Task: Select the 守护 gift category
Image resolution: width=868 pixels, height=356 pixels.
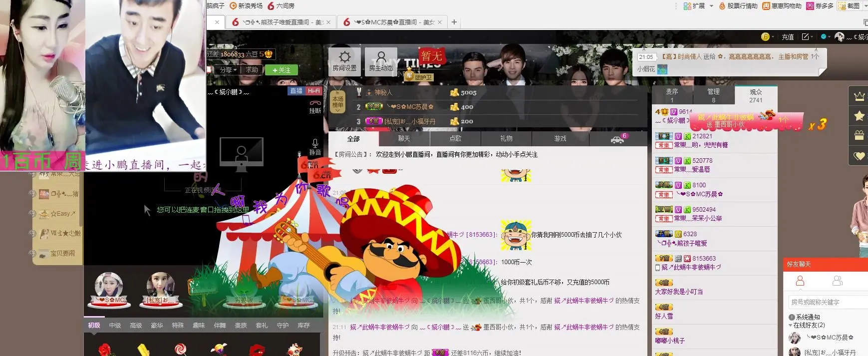Action: tap(283, 326)
